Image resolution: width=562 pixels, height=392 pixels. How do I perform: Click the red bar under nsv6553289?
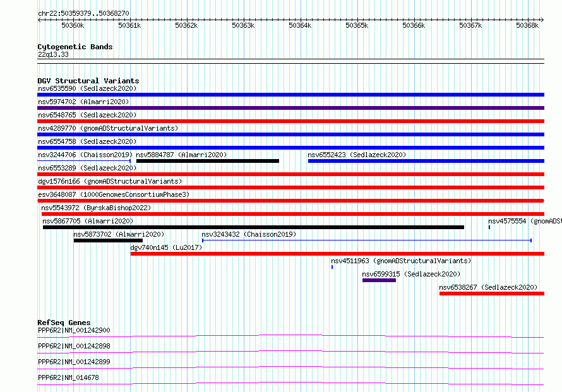290,174
